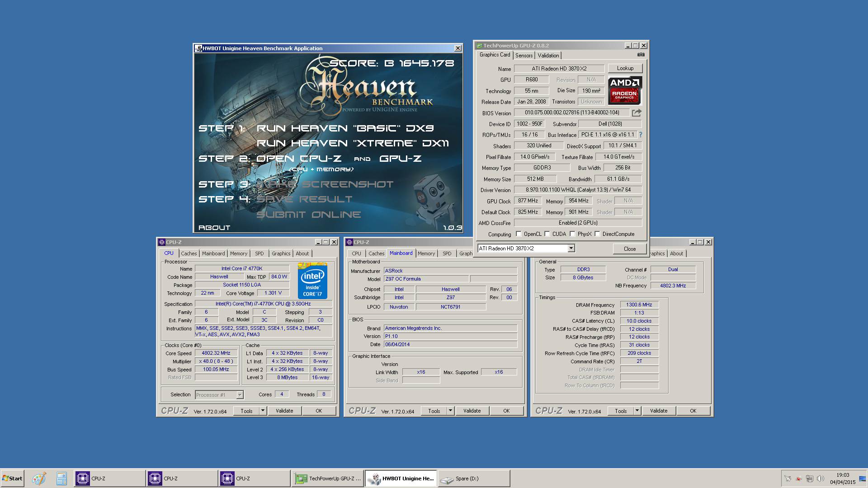Toggle the OpenCL checkbox
The image size is (868, 488).
point(519,234)
